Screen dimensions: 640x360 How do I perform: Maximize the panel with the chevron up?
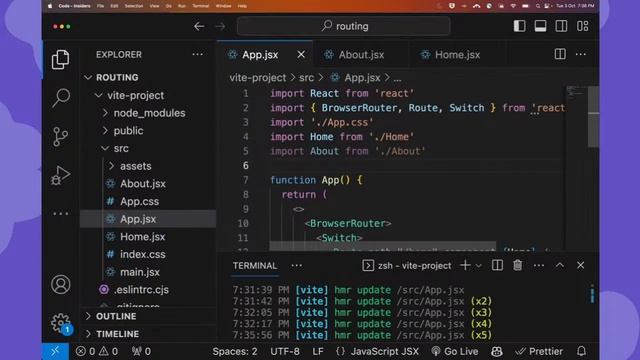click(x=560, y=265)
